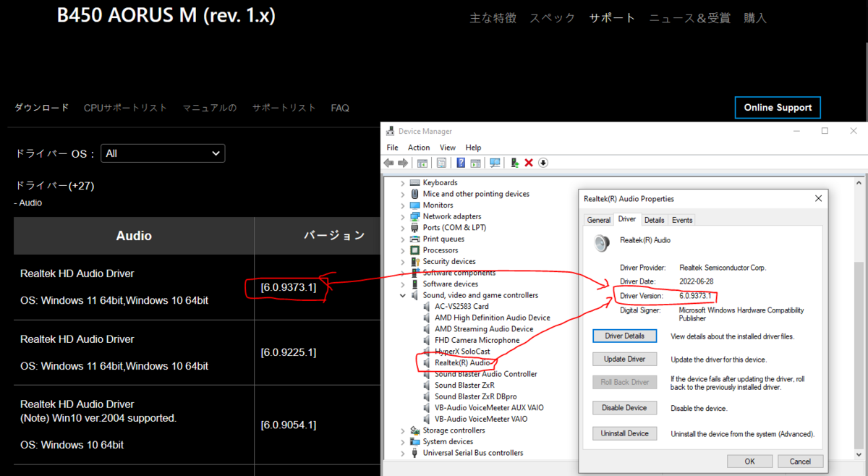Screen dimensions: 868x476
Task: Click the Universal Serial Bus controllers icon
Action: tap(415, 453)
